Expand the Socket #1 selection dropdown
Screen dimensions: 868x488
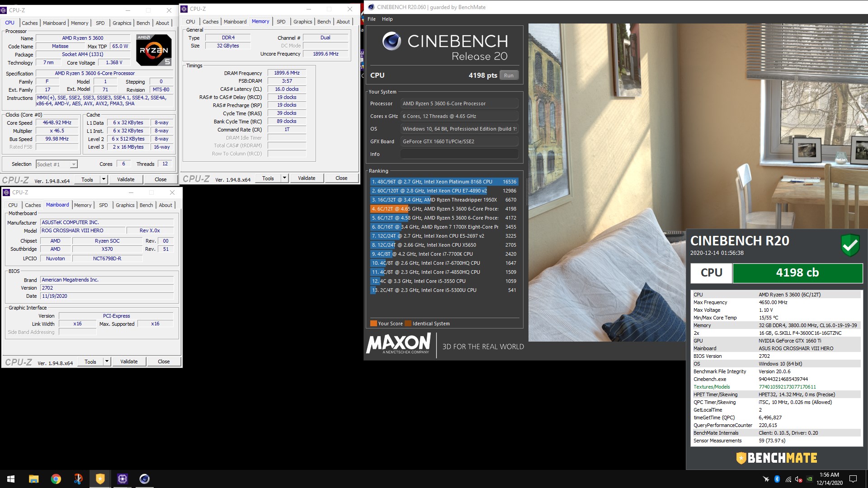tap(74, 164)
